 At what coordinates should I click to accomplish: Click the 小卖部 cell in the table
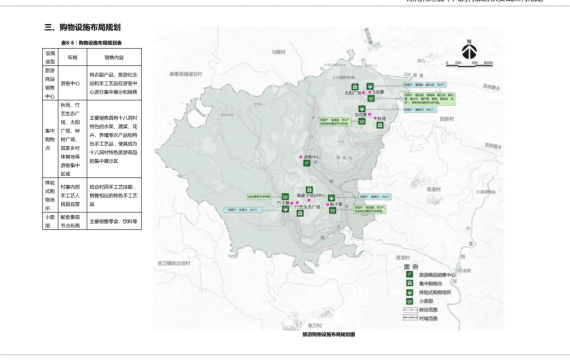[50, 221]
